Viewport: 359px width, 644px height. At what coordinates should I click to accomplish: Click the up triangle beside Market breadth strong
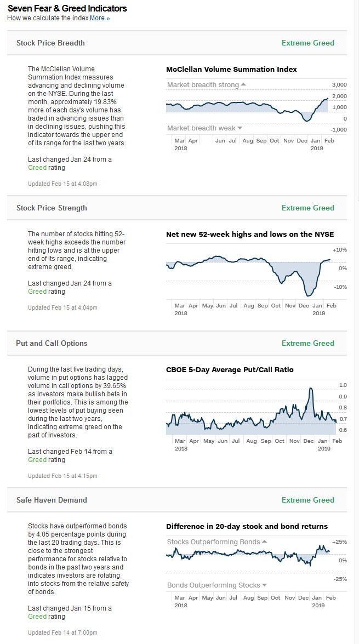point(243,85)
